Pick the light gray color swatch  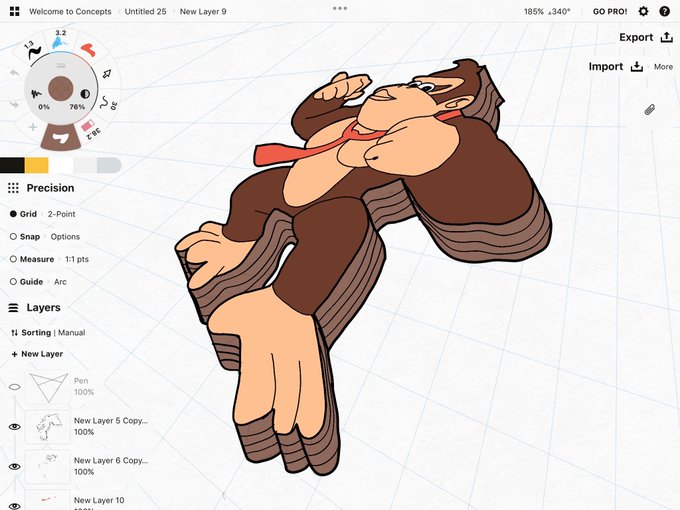pyautogui.click(x=85, y=165)
